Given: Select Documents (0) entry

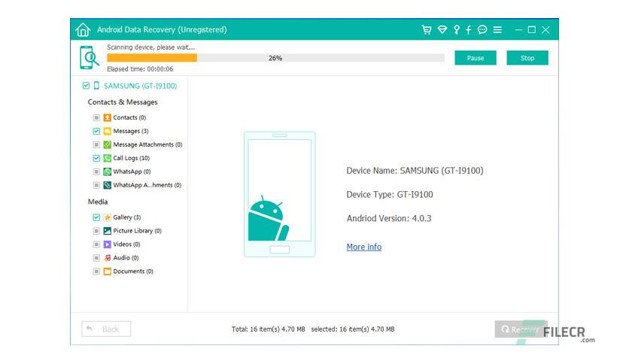Looking at the screenshot, I should click(x=133, y=271).
